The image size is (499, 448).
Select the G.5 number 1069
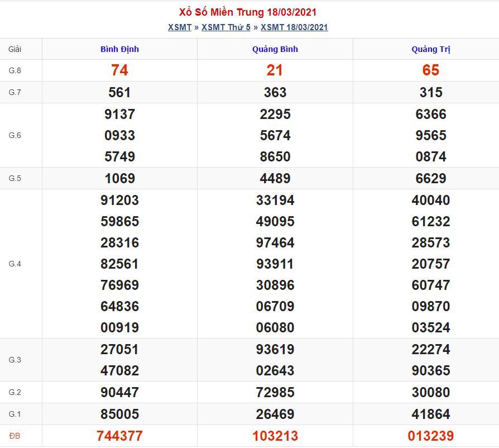click(119, 178)
